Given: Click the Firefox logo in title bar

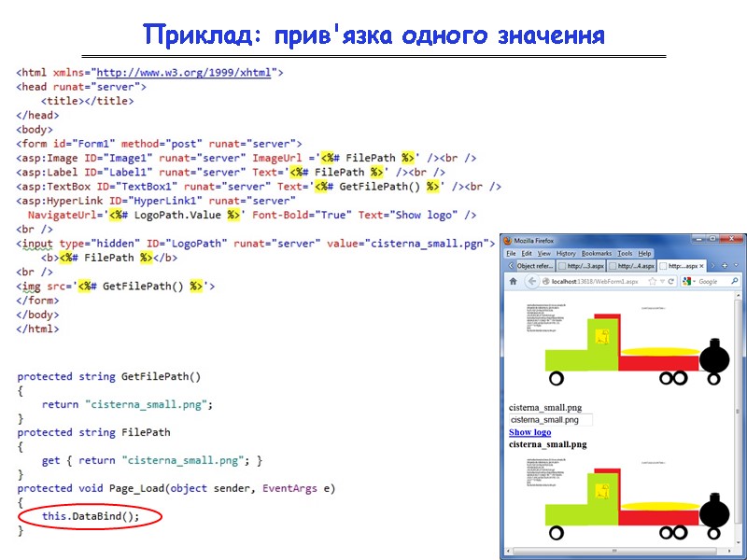Looking at the screenshot, I should (x=507, y=241).
